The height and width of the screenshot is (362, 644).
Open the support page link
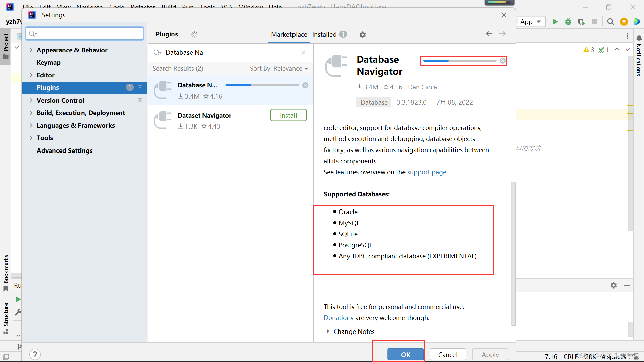[x=427, y=172]
